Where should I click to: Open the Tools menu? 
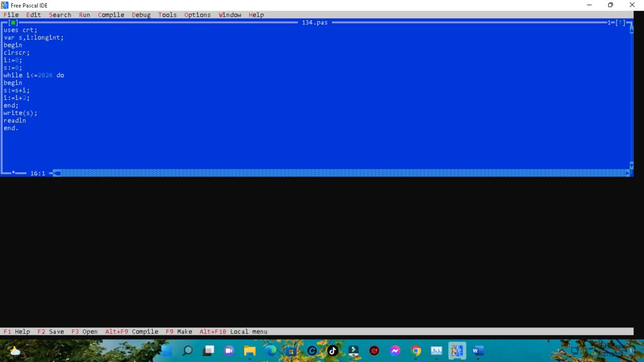point(167,15)
